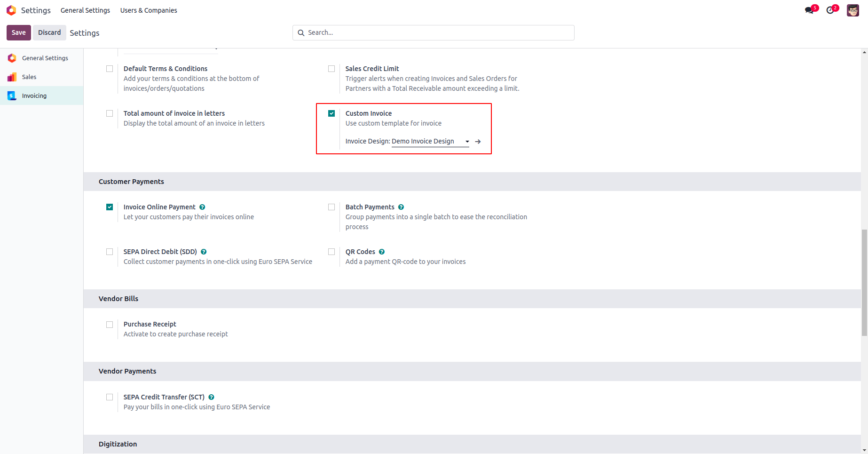Open the Invoice Design external link arrow

pos(478,142)
